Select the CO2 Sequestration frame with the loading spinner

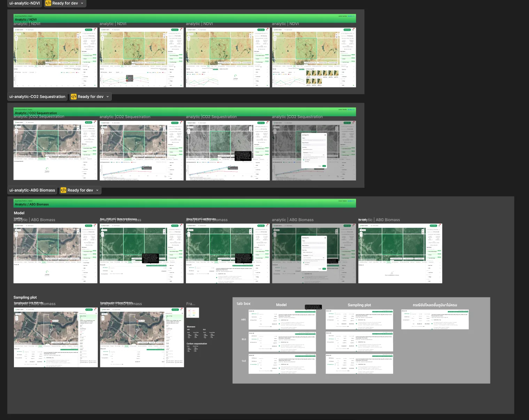(x=55, y=150)
